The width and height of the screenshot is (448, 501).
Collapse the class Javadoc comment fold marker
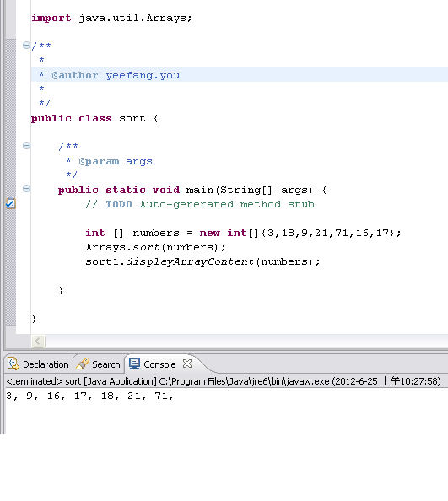(x=26, y=46)
